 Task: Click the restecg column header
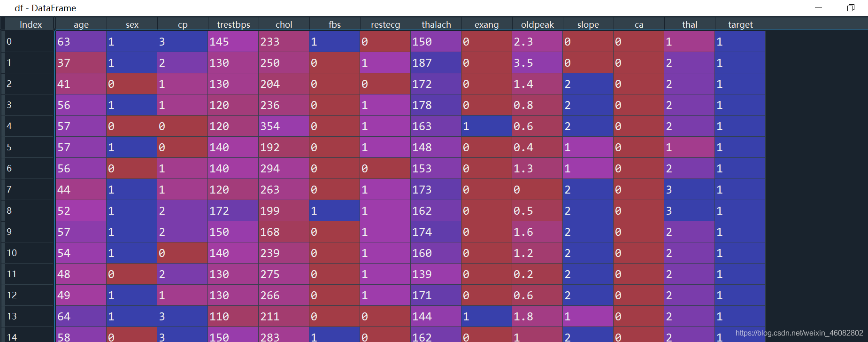coord(385,24)
